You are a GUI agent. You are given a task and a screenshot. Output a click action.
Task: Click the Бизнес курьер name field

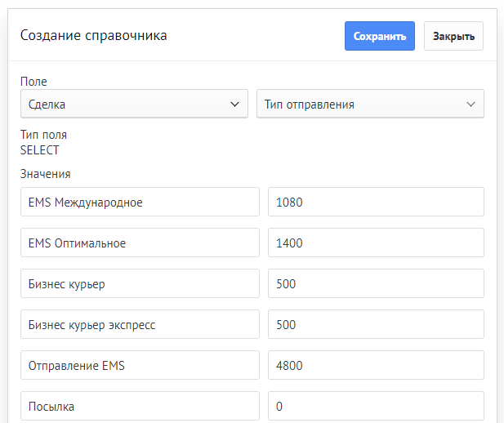140,283
